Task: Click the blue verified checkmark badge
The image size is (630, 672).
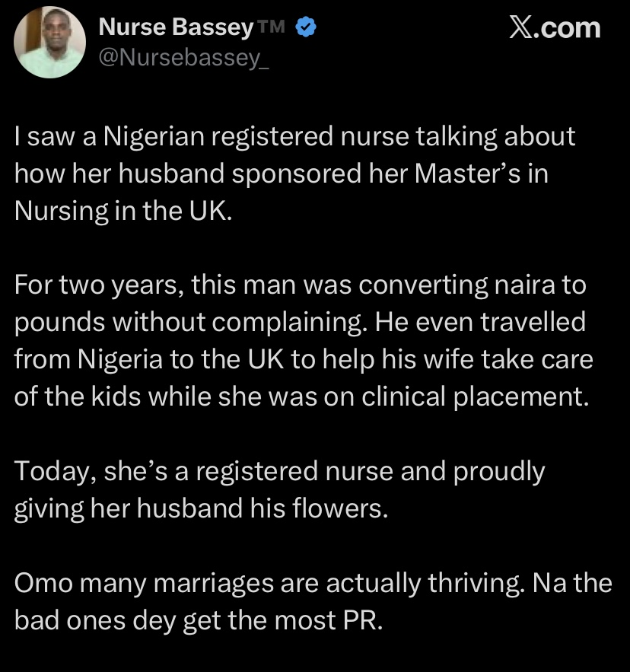Action: (x=306, y=27)
